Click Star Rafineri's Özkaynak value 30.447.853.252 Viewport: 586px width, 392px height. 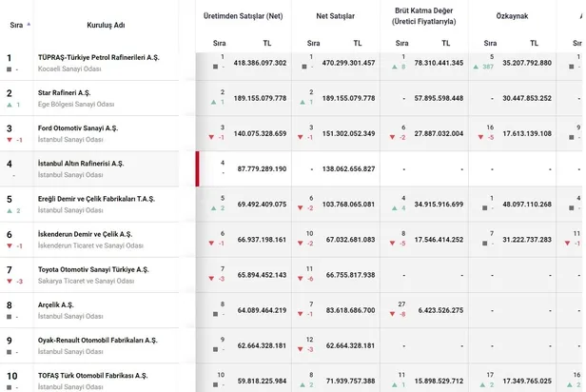520,98
